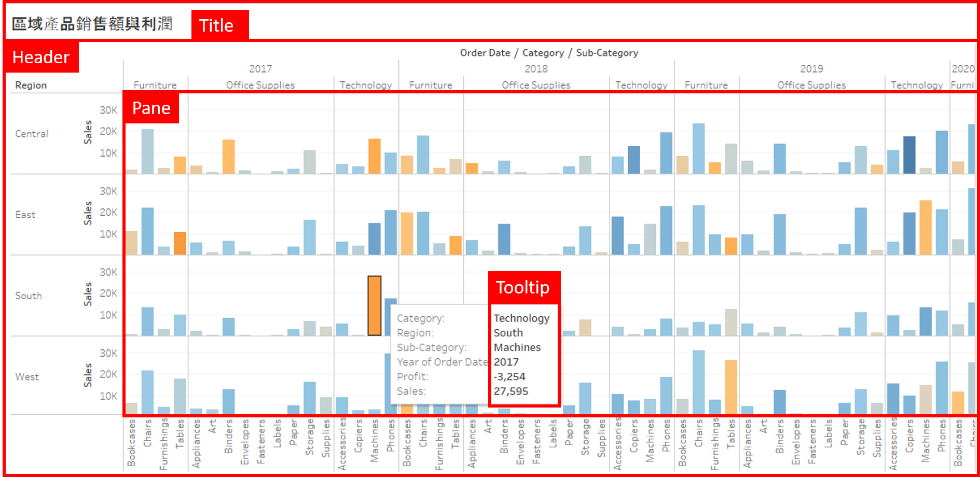Select Office Supplies header under 2018

tap(536, 85)
